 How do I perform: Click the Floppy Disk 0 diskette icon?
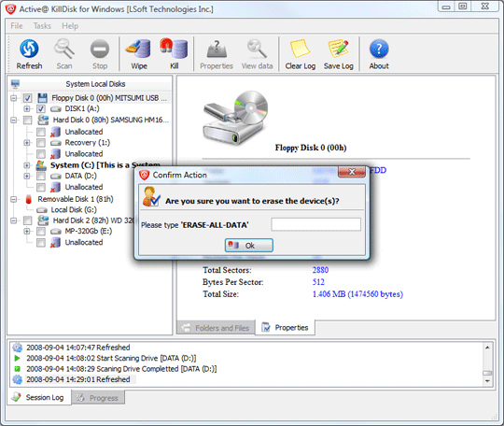(42, 98)
